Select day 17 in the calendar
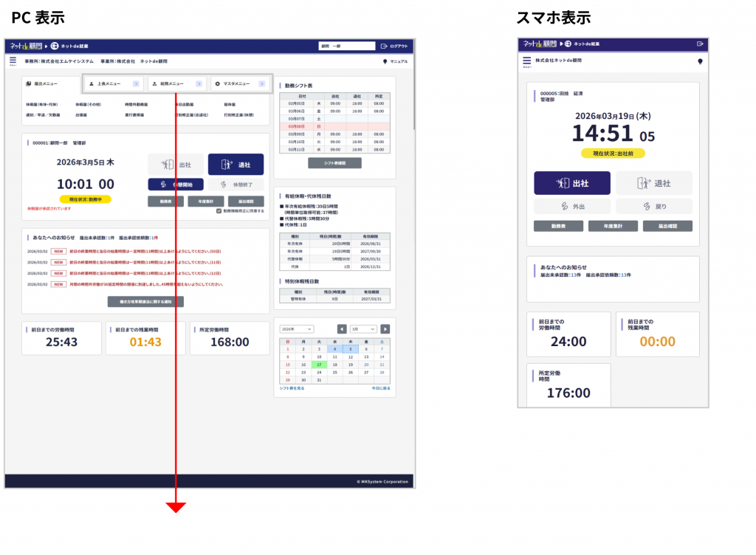 click(x=319, y=365)
